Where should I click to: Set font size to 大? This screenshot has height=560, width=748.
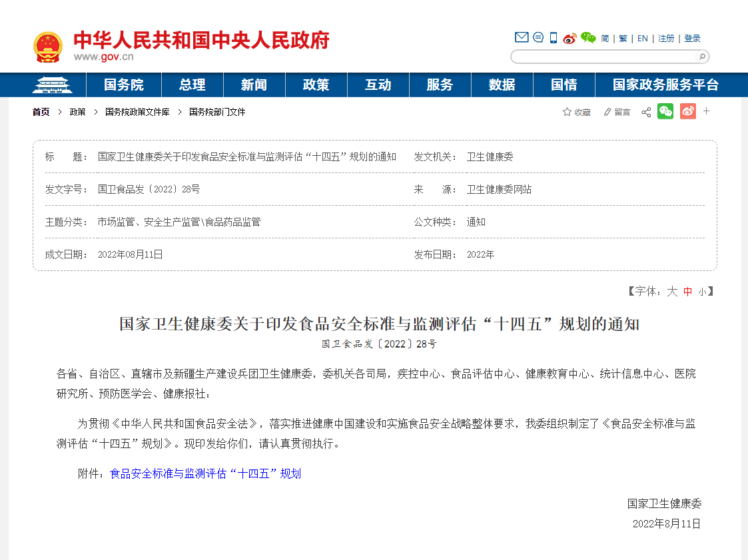coord(672,292)
